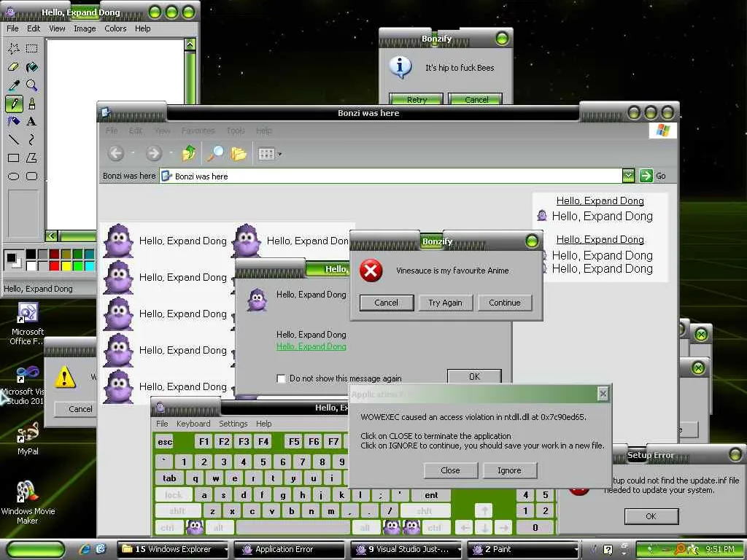The image size is (747, 560).
Task: Select the Airbrush tool in Paint
Action: (14, 122)
